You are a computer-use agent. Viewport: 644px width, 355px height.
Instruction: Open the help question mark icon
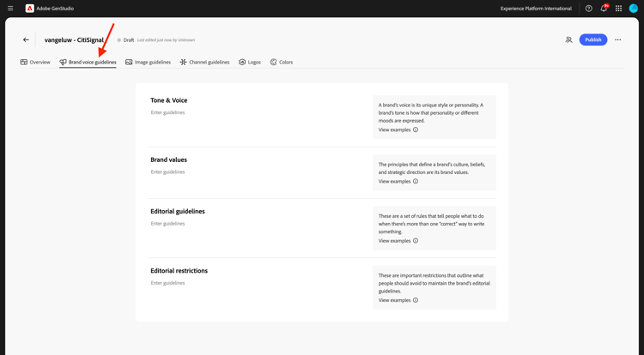click(x=589, y=9)
